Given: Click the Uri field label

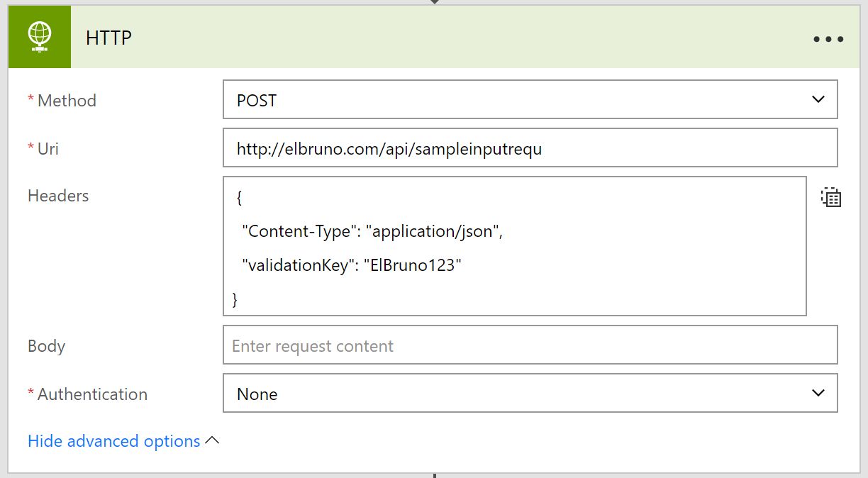Looking at the screenshot, I should 48,148.
